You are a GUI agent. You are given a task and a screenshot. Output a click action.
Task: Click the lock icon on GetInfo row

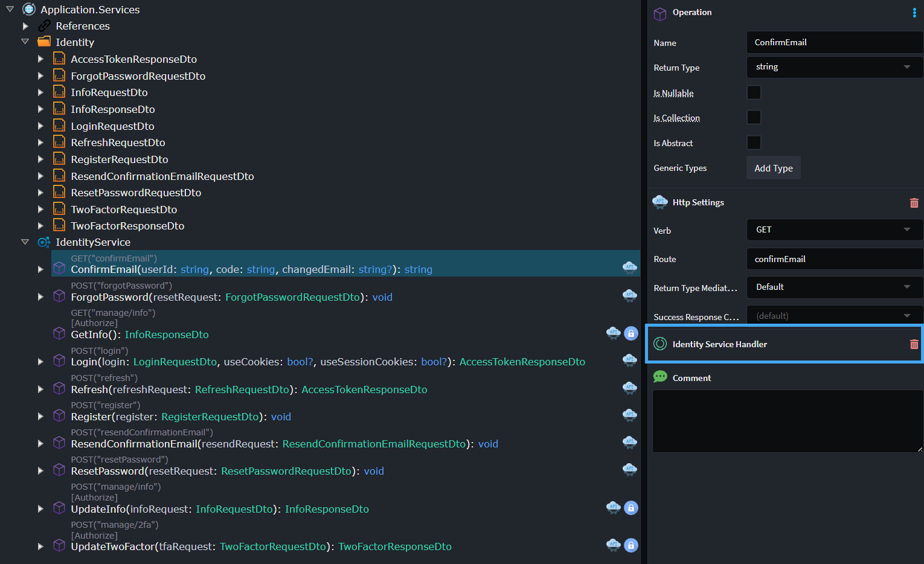pos(630,333)
